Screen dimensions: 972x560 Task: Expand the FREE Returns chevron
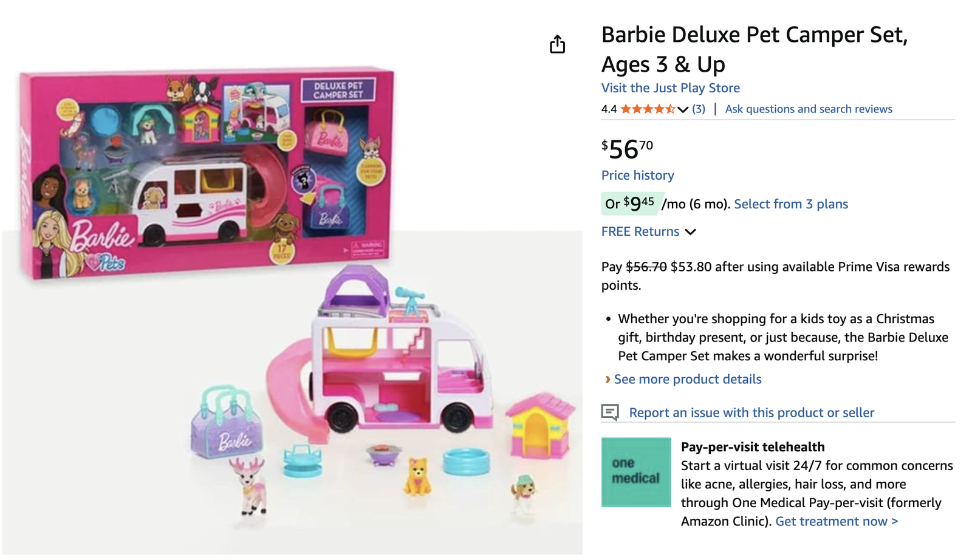point(690,232)
